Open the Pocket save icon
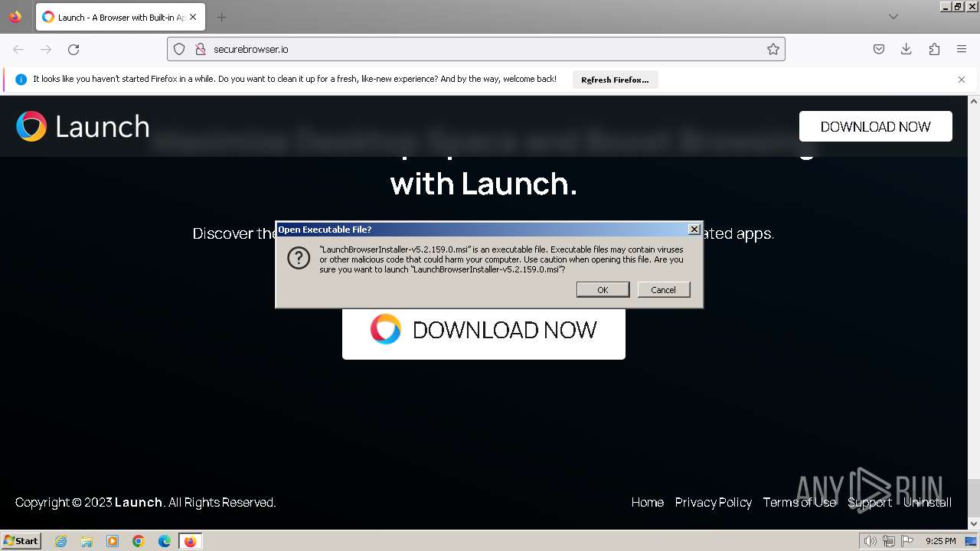Screen dimensions: 980x551 click(879, 49)
